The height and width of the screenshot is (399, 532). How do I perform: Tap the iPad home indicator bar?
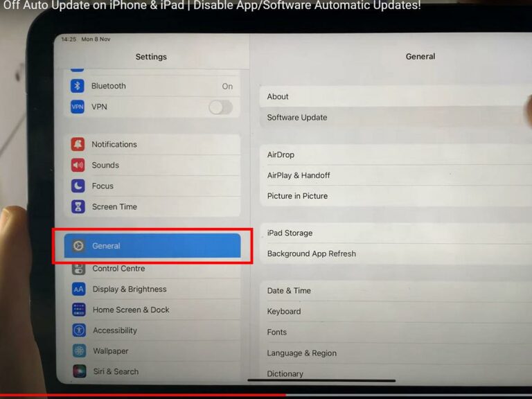point(321,381)
